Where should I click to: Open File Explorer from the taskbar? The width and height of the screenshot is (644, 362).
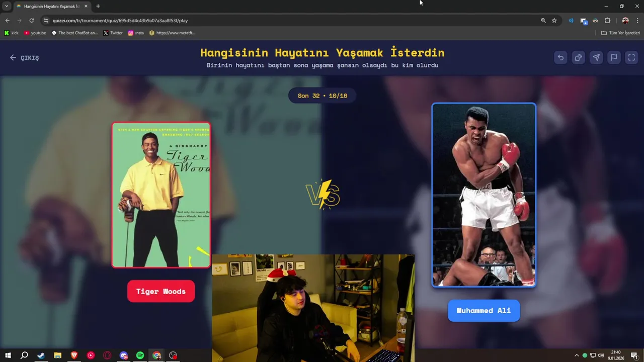pos(57,355)
